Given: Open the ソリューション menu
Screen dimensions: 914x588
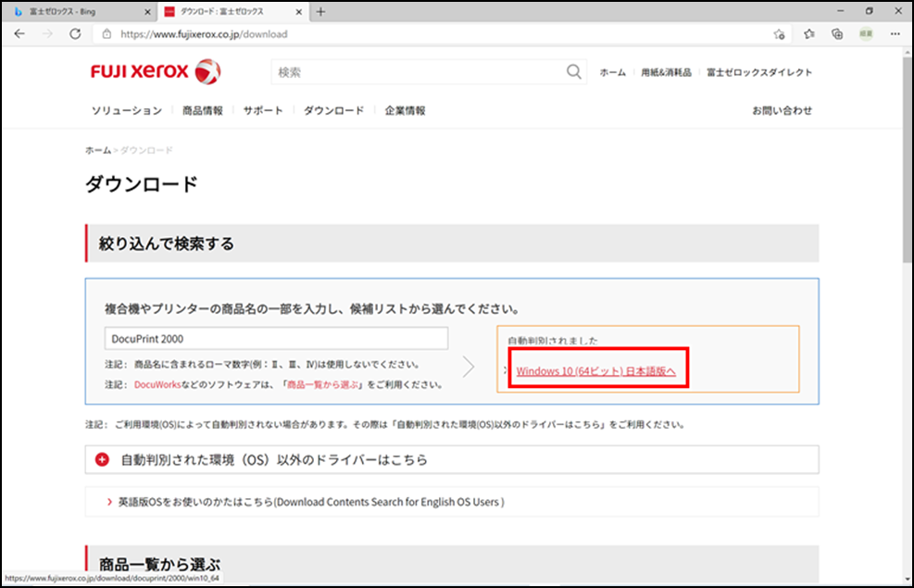Looking at the screenshot, I should [x=127, y=110].
